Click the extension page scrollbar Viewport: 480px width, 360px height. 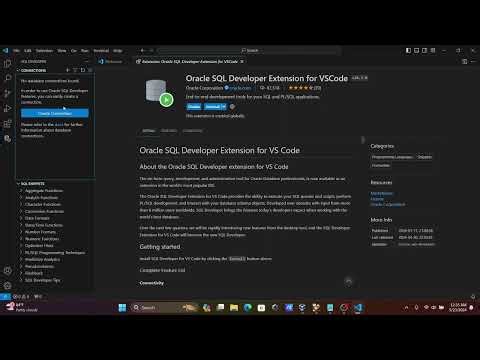[x=363, y=140]
